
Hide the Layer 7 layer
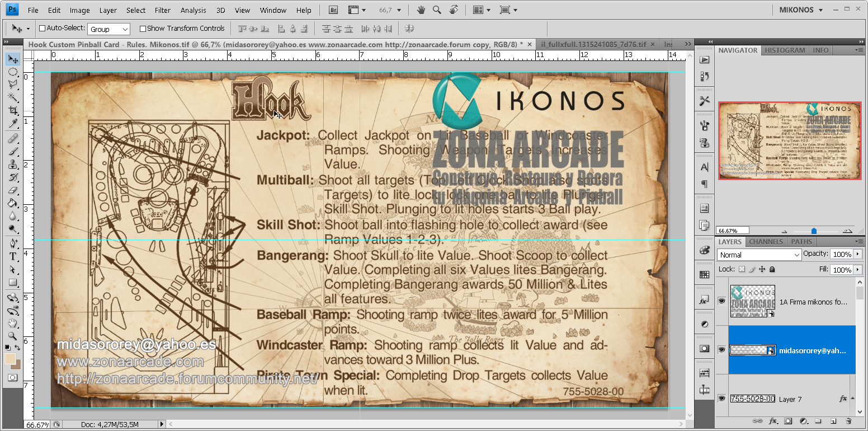pos(722,399)
